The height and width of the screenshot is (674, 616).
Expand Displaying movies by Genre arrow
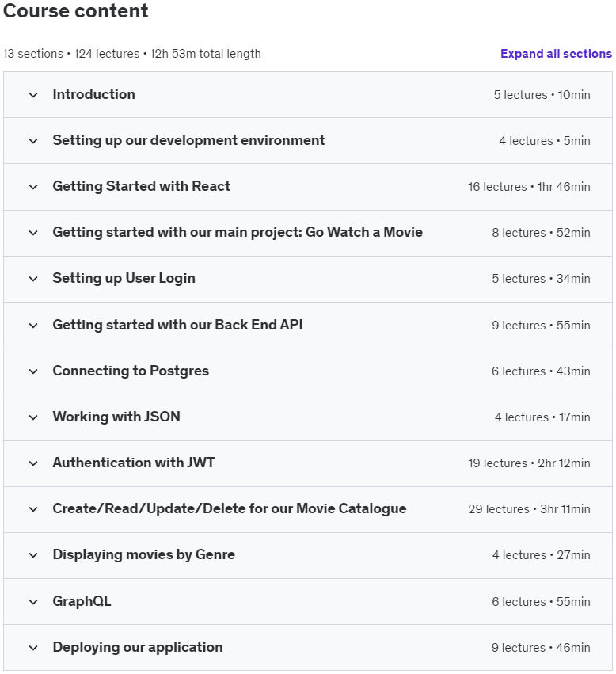[x=33, y=555]
